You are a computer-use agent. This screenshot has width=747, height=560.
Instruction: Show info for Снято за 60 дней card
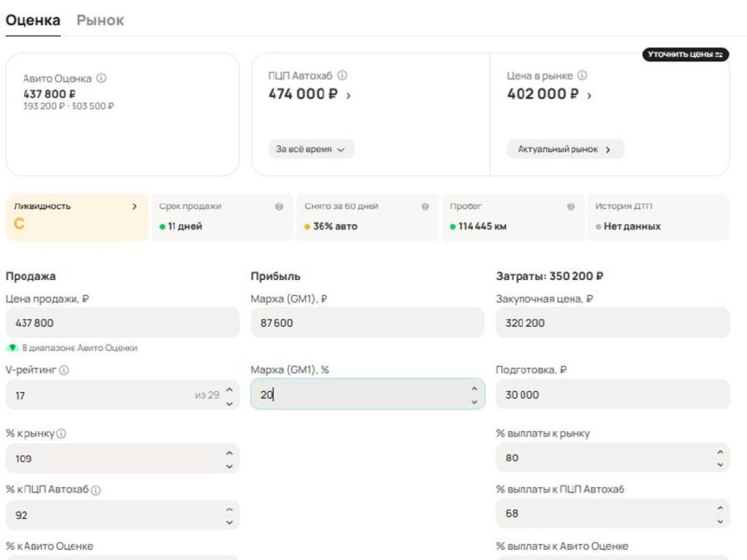425,206
